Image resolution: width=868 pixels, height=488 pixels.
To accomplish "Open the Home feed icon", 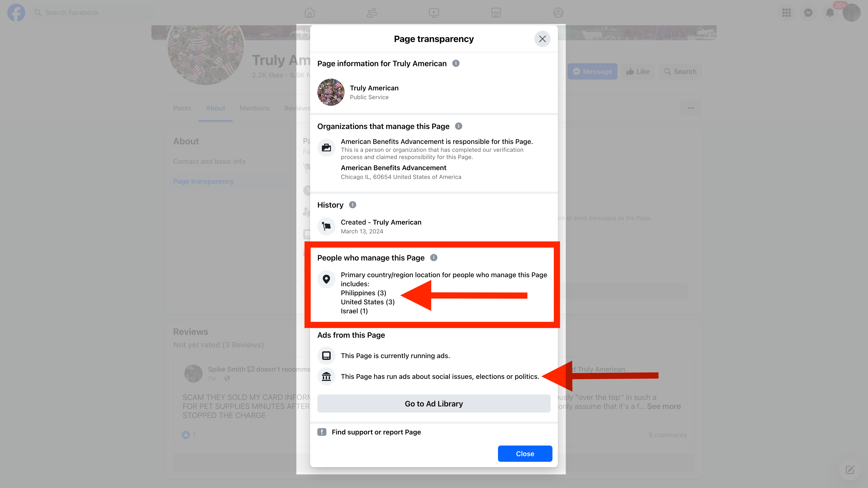I will (309, 13).
